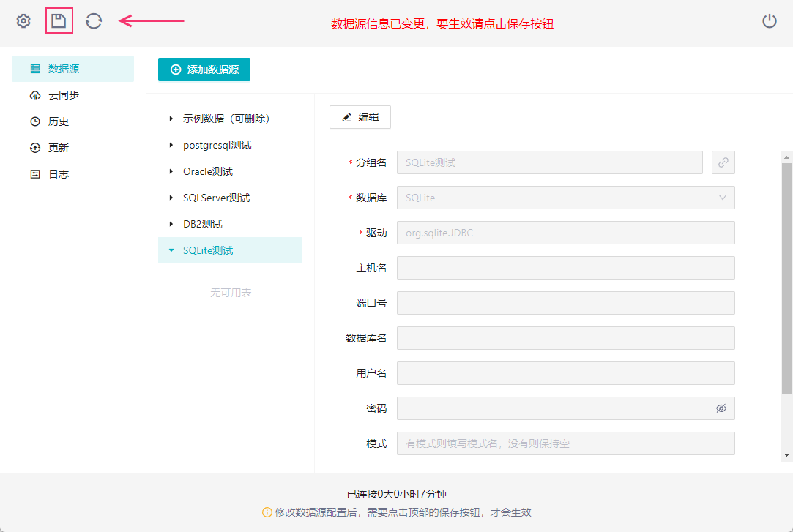Open the 云同步 sidebar section
Image resolution: width=793 pixels, height=532 pixels.
72,95
